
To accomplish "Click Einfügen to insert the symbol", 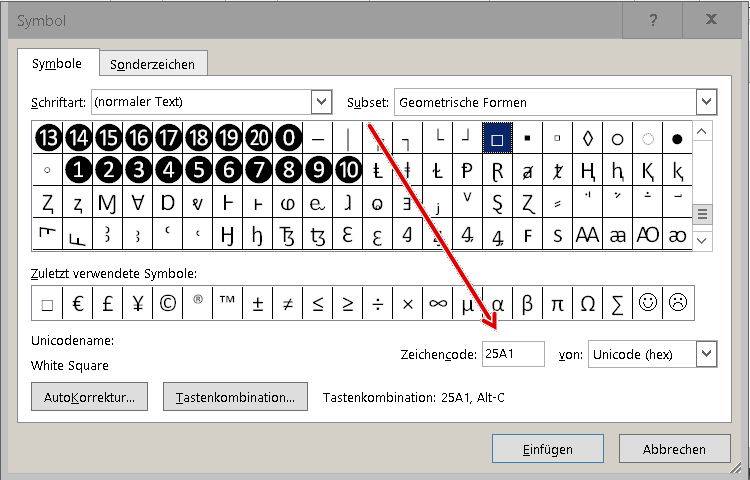I will [548, 449].
